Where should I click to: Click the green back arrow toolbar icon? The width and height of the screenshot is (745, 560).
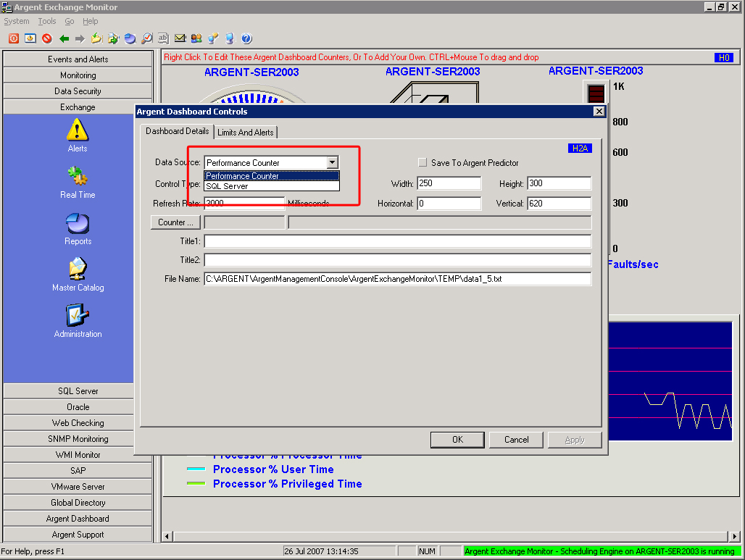click(64, 38)
